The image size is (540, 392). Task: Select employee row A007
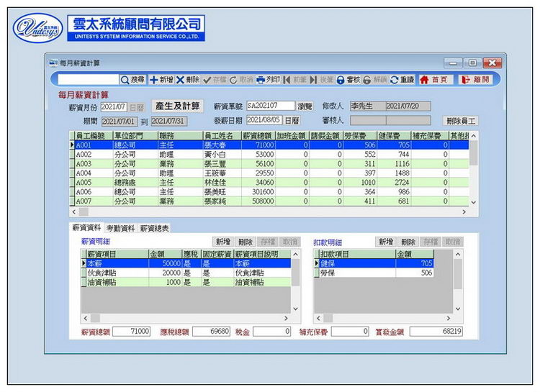click(269, 201)
